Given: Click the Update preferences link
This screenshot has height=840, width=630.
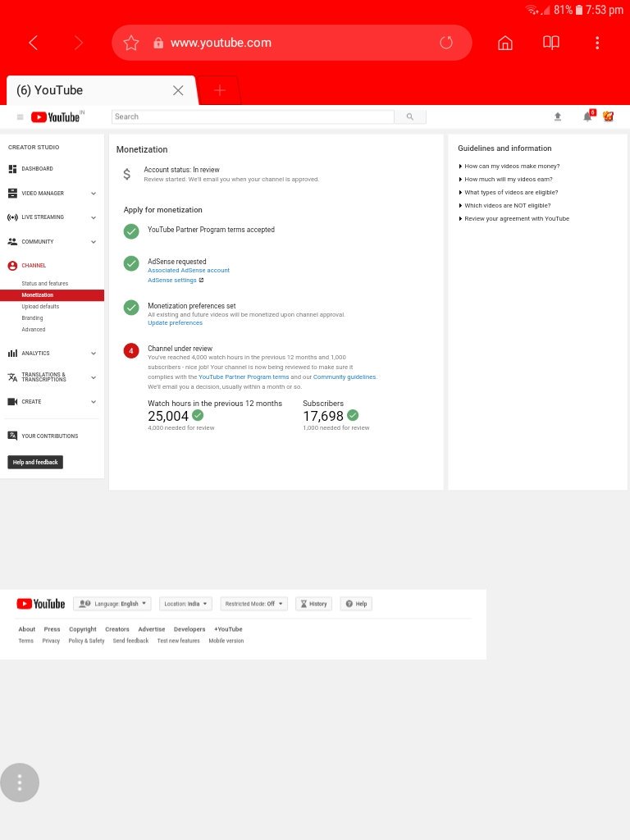Looking at the screenshot, I should pyautogui.click(x=176, y=323).
